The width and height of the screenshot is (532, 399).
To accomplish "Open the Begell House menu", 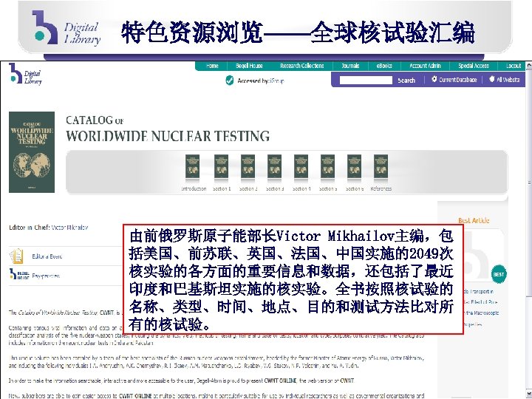I will point(250,66).
